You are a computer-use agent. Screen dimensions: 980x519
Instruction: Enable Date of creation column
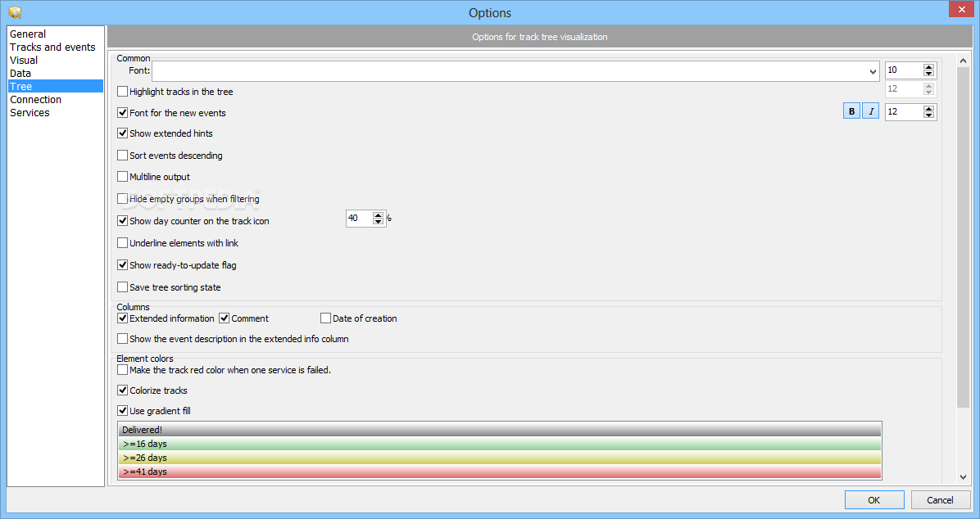325,318
